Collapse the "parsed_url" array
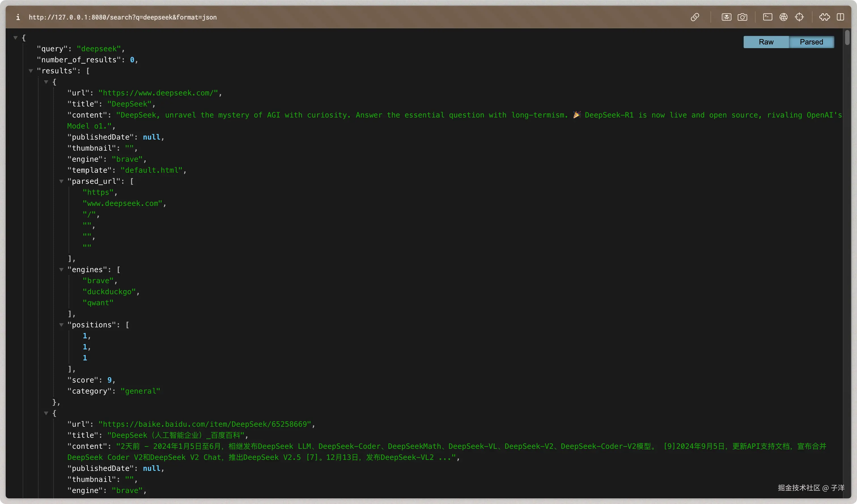Image resolution: width=857 pixels, height=504 pixels. 61,181
